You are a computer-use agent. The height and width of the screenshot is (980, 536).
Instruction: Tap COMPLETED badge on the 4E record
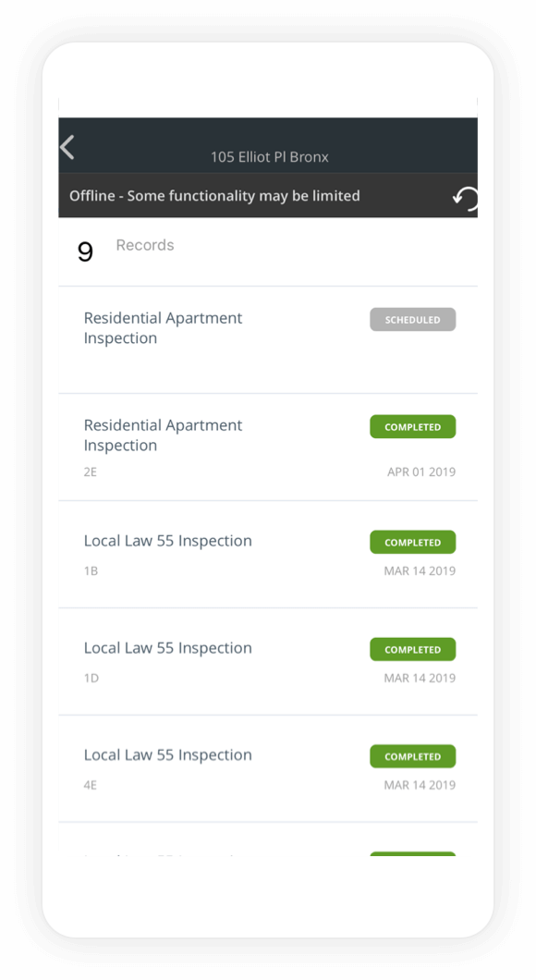tap(412, 756)
